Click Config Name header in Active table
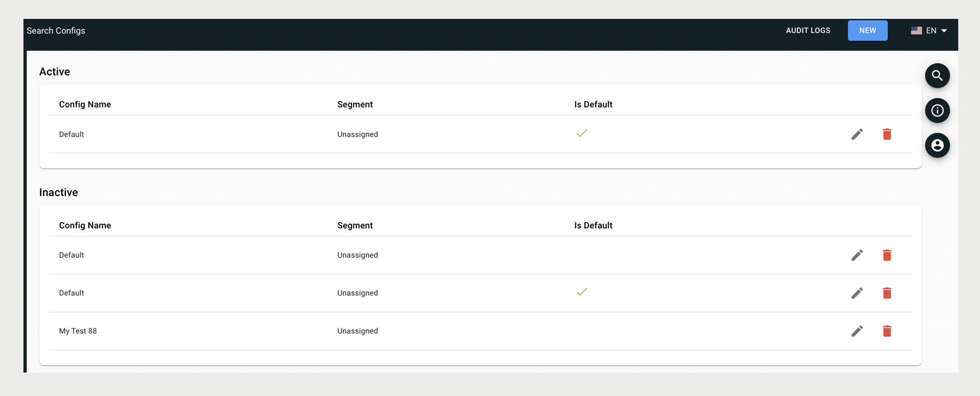Image resolution: width=980 pixels, height=396 pixels. (x=85, y=104)
